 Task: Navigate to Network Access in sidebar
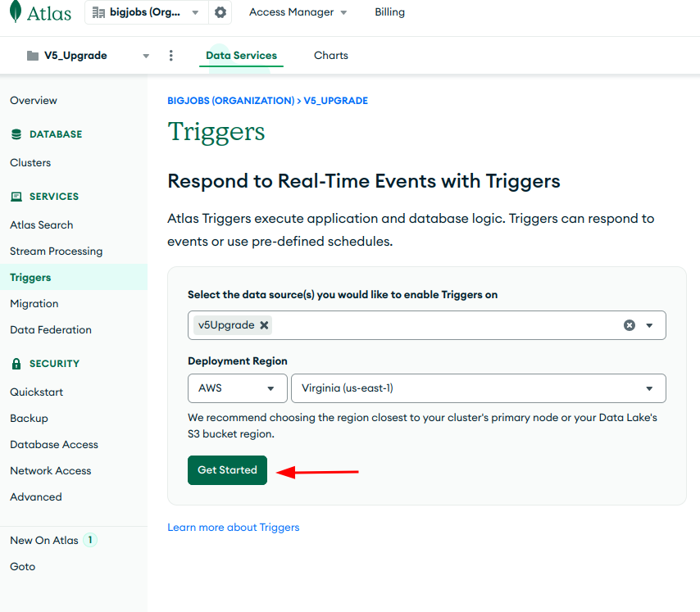tap(51, 471)
